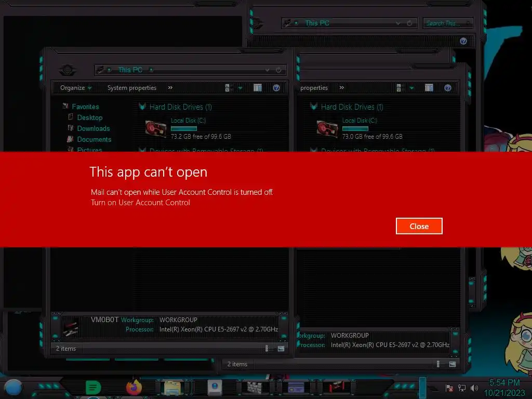The height and width of the screenshot is (399, 532).
Task: Open the Organize menu in left window
Action: 76,88
